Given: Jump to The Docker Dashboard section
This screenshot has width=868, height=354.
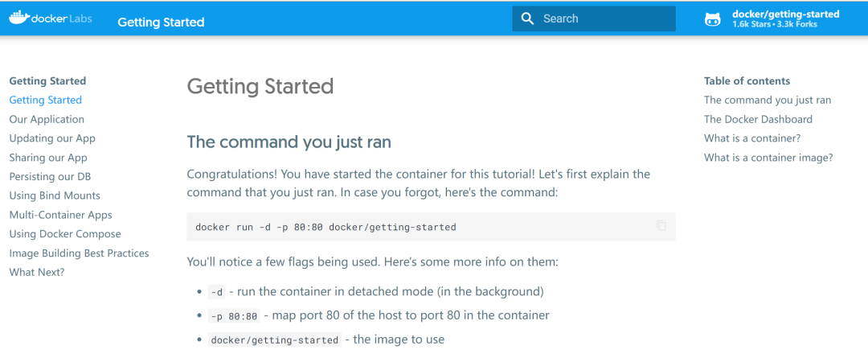Looking at the screenshot, I should click(758, 119).
